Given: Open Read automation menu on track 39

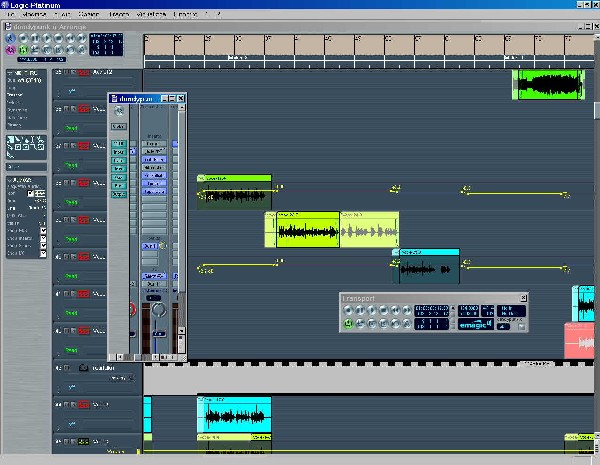Looking at the screenshot, I should (71, 239).
